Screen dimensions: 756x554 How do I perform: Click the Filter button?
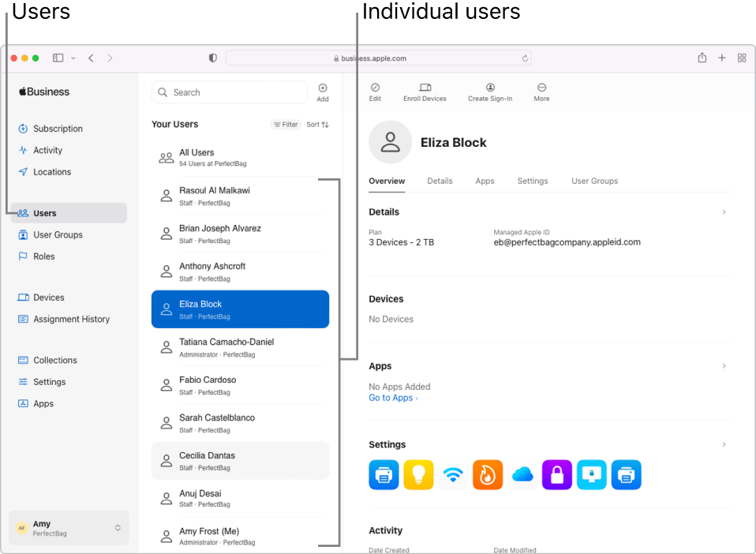[x=285, y=124]
